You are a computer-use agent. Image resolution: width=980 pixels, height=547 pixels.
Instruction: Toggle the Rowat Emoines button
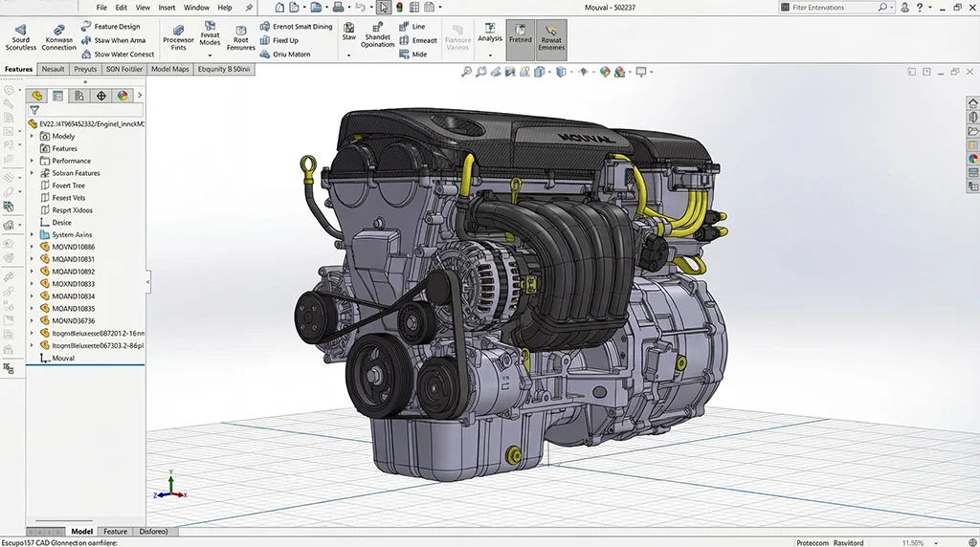(551, 38)
